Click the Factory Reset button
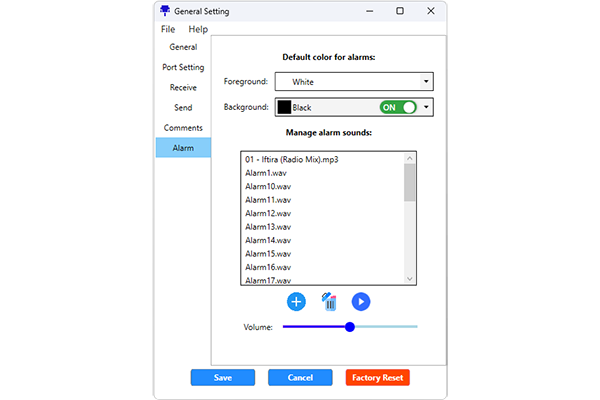Image resolution: width=600 pixels, height=400 pixels. click(x=378, y=378)
